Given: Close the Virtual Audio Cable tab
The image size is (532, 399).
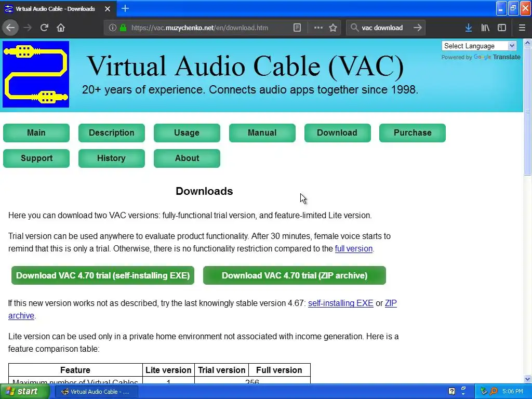Looking at the screenshot, I should coord(108,9).
